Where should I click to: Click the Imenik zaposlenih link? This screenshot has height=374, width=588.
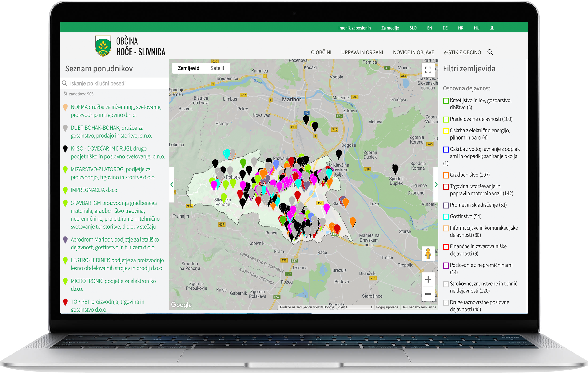tap(354, 28)
